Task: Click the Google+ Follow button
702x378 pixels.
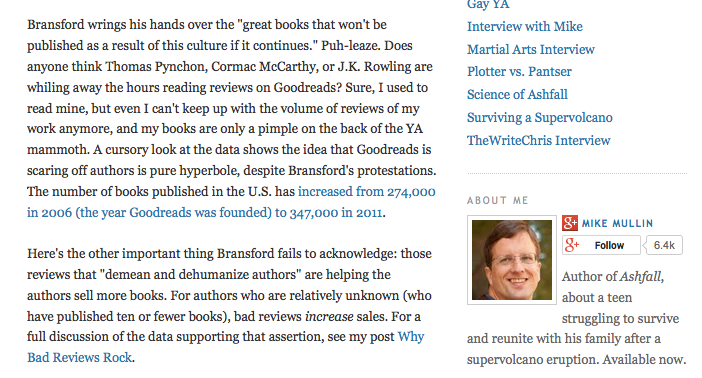Action: (601, 245)
